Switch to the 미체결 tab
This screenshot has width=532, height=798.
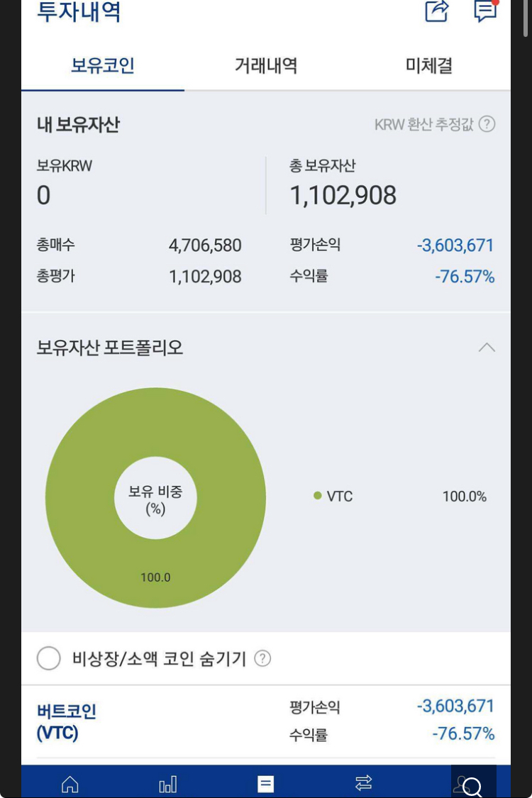point(428,65)
